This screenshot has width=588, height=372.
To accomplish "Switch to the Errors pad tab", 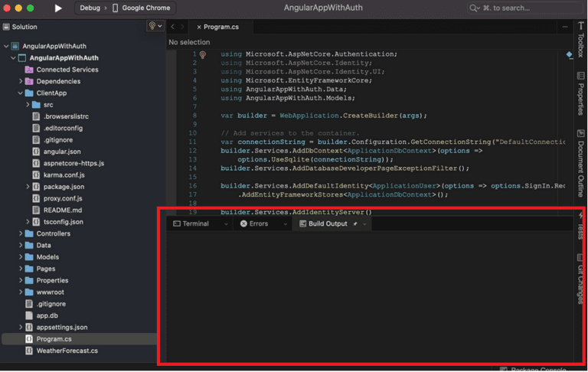I will pos(254,224).
